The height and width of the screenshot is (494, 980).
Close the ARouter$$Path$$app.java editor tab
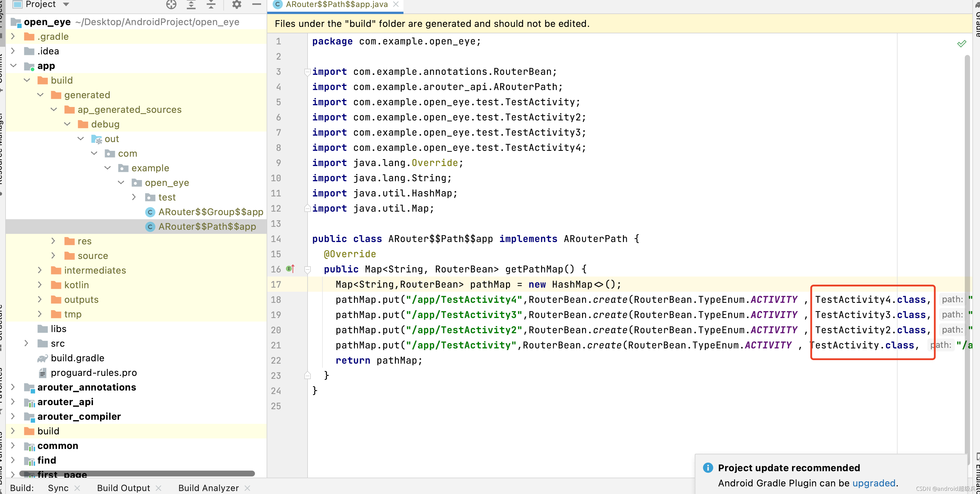point(396,5)
